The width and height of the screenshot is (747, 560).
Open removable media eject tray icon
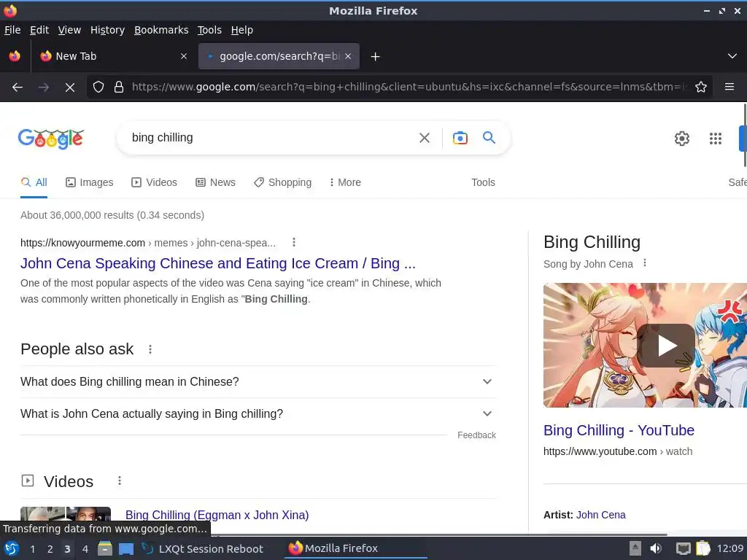pos(635,548)
